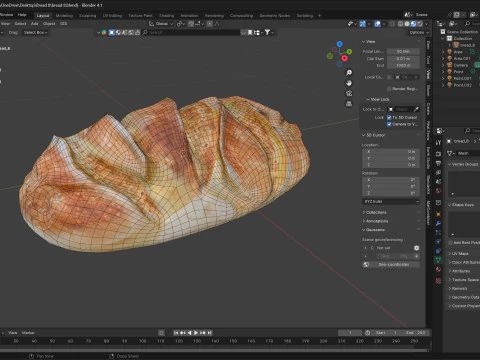Open the Options dropdown in viewport
This screenshot has height=360, width=480.
pyautogui.click(x=418, y=32)
